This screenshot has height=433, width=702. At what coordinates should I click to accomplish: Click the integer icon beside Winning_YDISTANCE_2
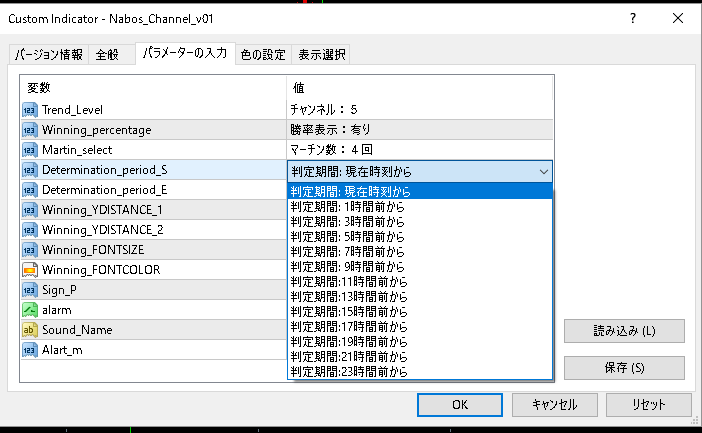click(30, 230)
